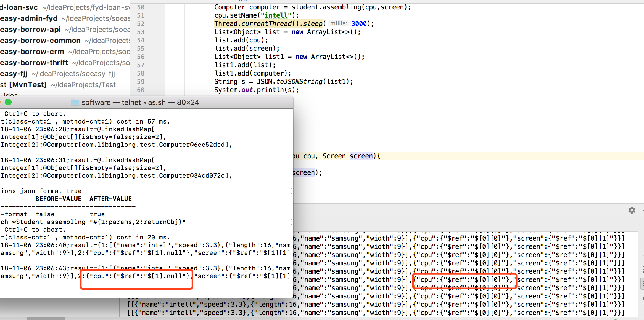The image size is (644, 320).
Task: Click the highlighted screen parameter declaration
Action: pyautogui.click(x=361, y=156)
